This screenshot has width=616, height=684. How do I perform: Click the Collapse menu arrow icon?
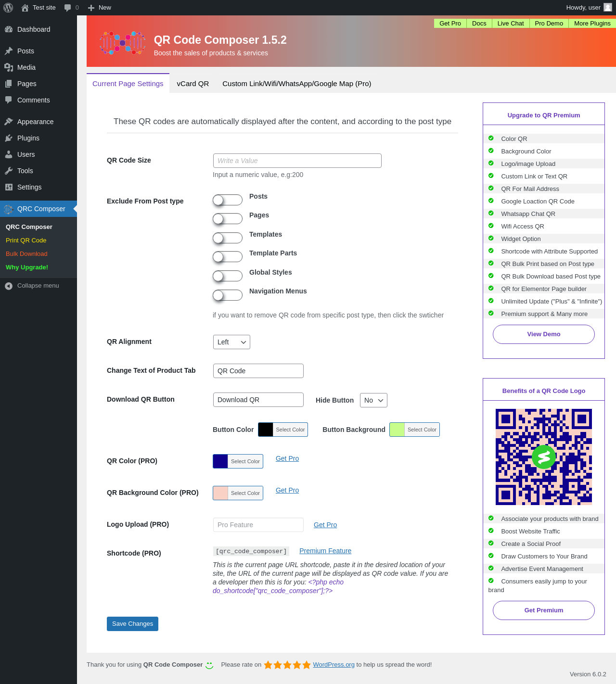tap(9, 286)
